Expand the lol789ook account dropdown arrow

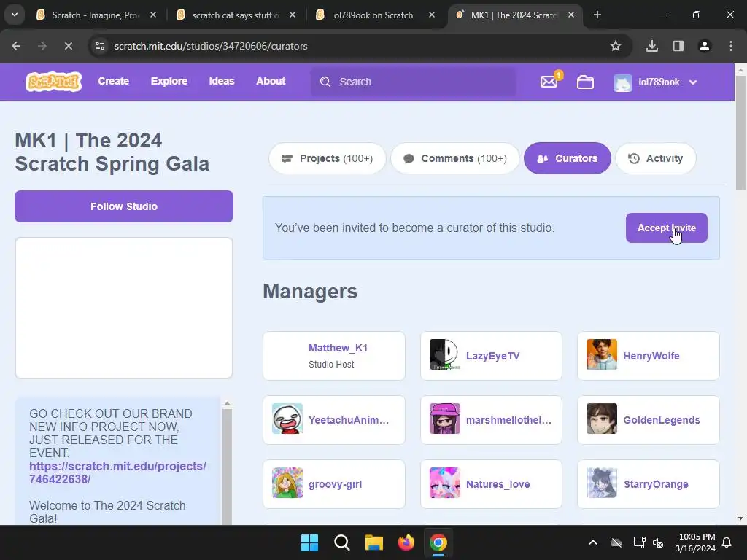693,82
